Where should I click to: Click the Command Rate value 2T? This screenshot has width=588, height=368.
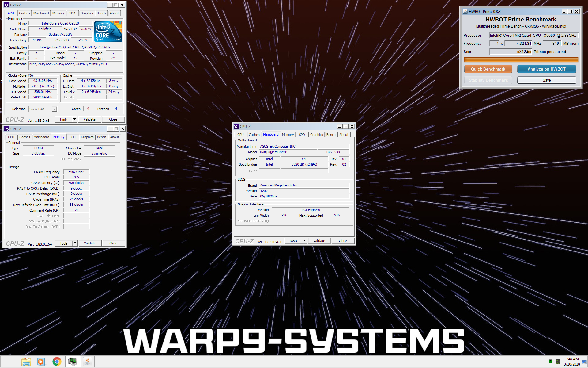tap(76, 210)
